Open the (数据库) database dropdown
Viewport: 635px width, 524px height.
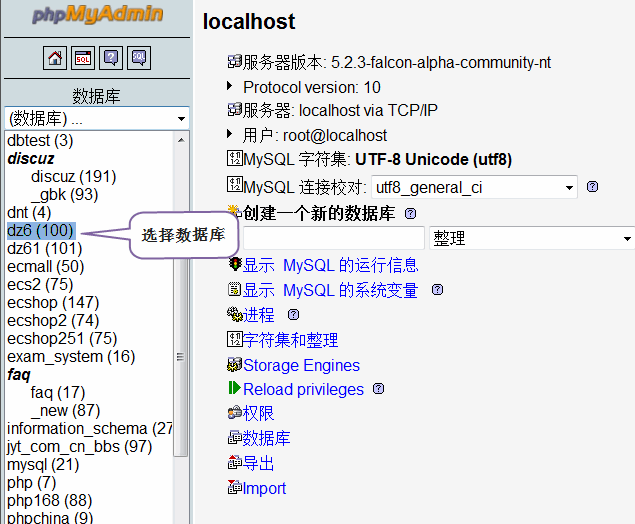coord(97,119)
